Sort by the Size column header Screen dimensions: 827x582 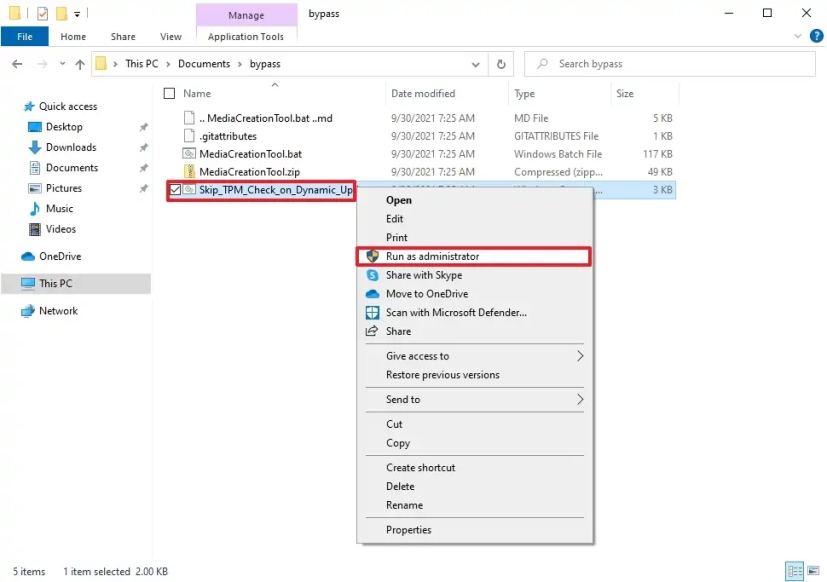624,93
